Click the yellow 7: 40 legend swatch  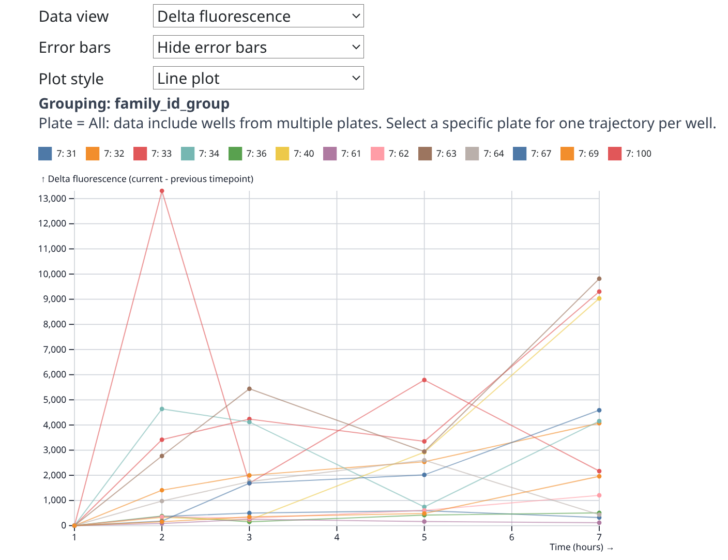point(282,154)
